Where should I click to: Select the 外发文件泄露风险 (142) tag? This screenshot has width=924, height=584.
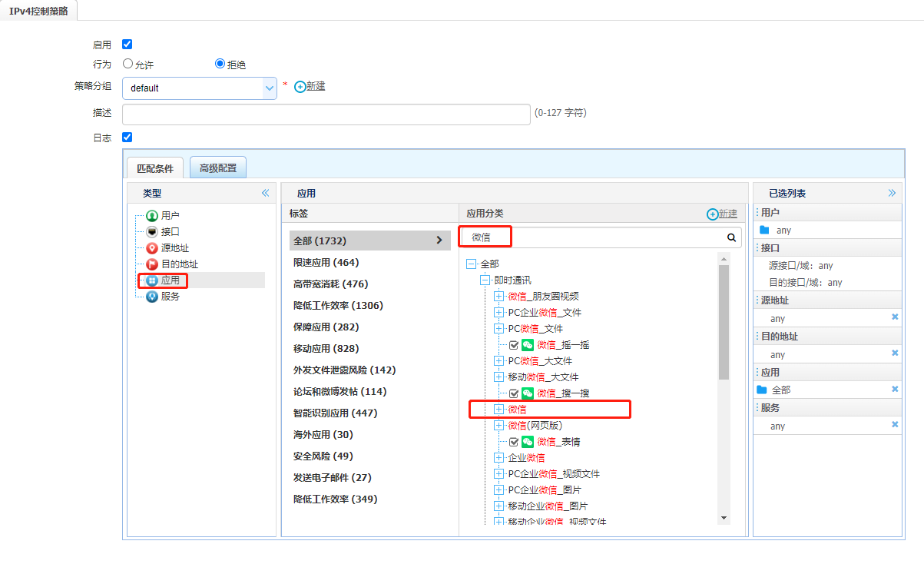pyautogui.click(x=344, y=370)
